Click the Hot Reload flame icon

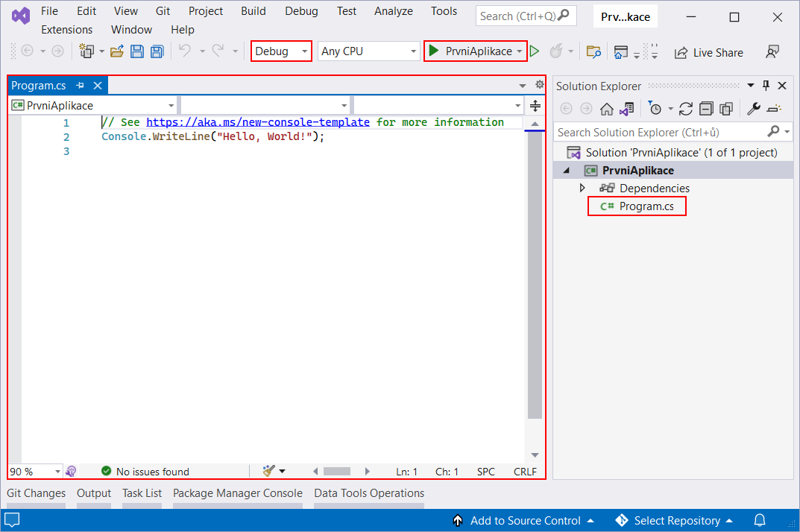coord(556,51)
